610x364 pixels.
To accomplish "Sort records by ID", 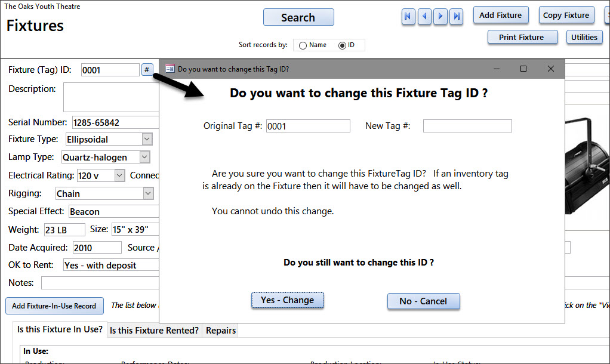I will pyautogui.click(x=342, y=45).
